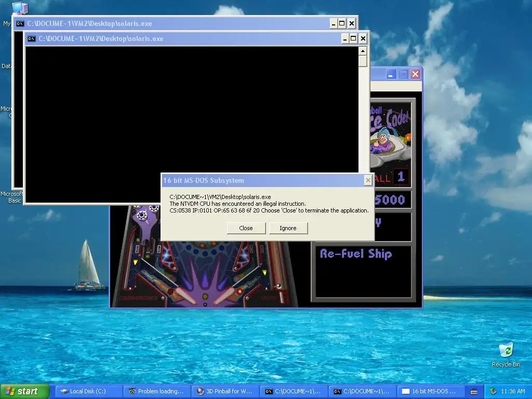Click the rear solaris.exe console system menu icon
532x399 pixels.
[x=20, y=23]
